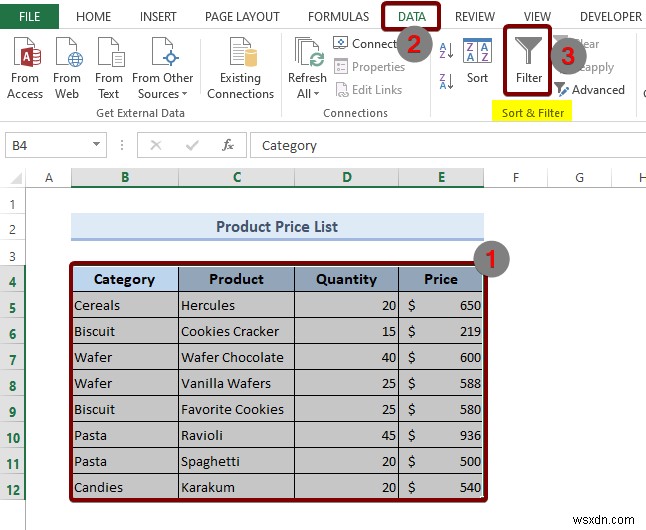Click the quantity cell showing 40
This screenshot has width=646, height=530.
pyautogui.click(x=346, y=357)
